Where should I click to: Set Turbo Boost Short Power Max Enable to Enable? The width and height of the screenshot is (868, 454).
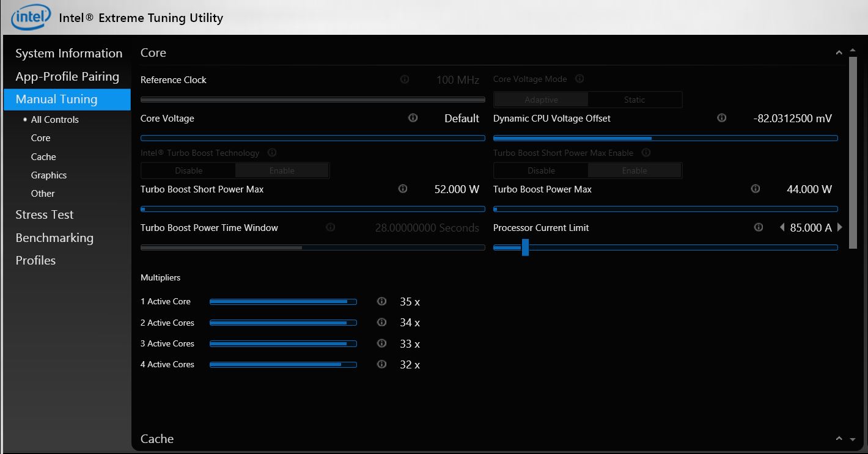(x=634, y=170)
